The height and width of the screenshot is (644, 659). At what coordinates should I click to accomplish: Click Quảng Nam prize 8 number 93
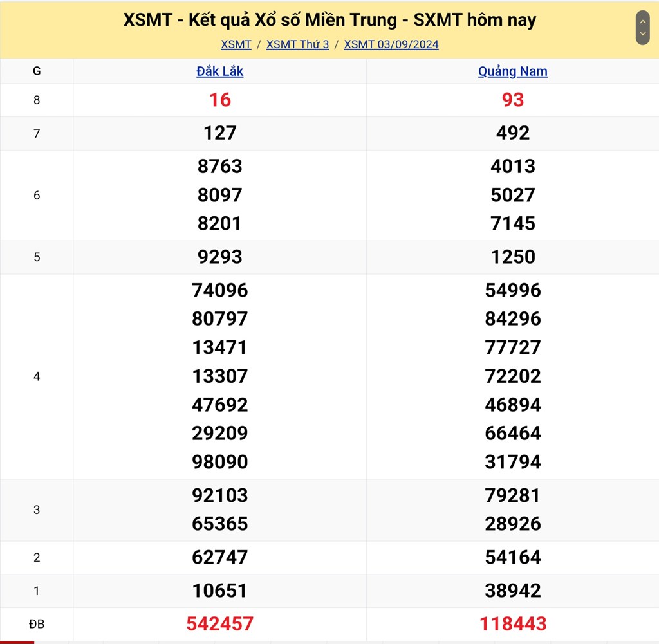pyautogui.click(x=512, y=100)
